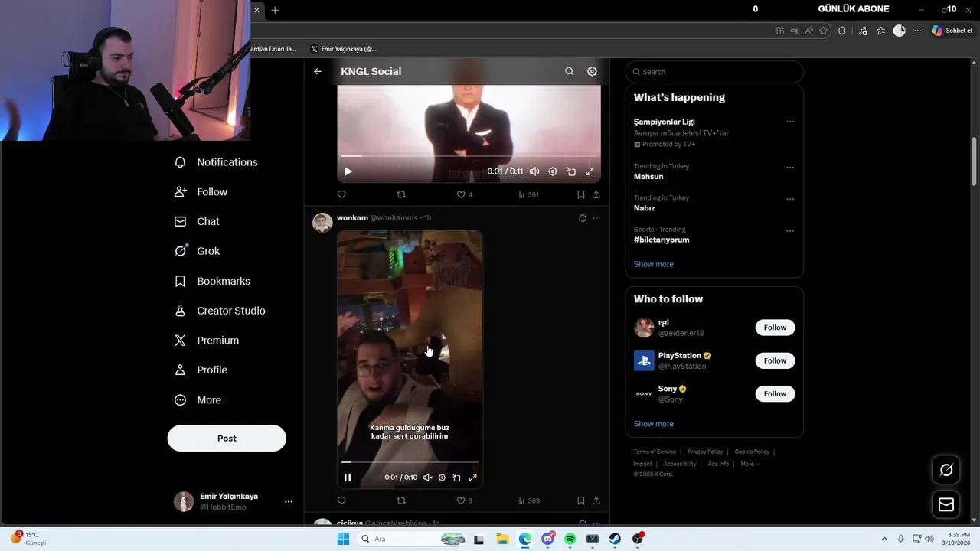Open options for Nabız trend
This screenshot has width=980, height=551.
(x=790, y=199)
